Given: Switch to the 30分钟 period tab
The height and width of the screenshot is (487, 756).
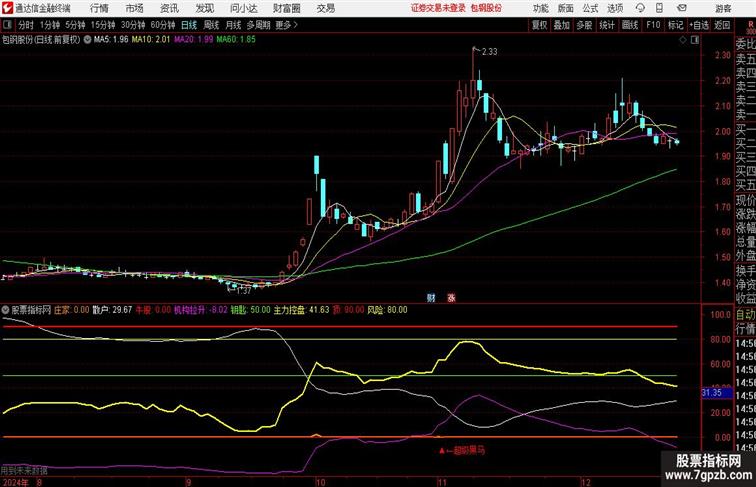Looking at the screenshot, I should click(133, 25).
